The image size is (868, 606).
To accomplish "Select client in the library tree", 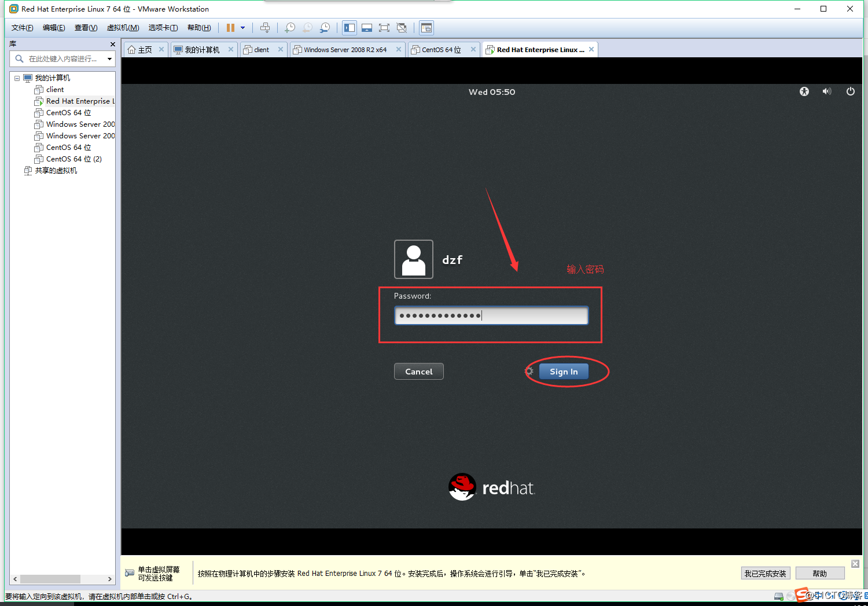I will 55,90.
